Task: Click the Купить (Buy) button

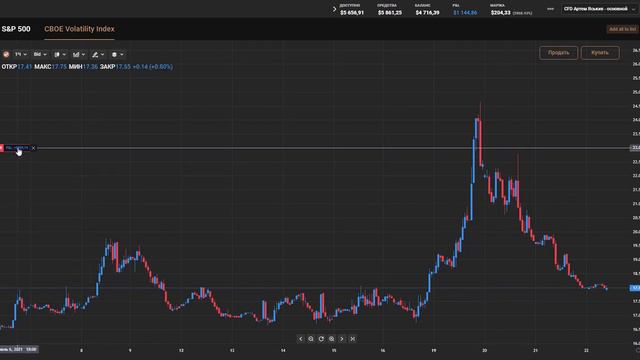Action: pyautogui.click(x=600, y=53)
